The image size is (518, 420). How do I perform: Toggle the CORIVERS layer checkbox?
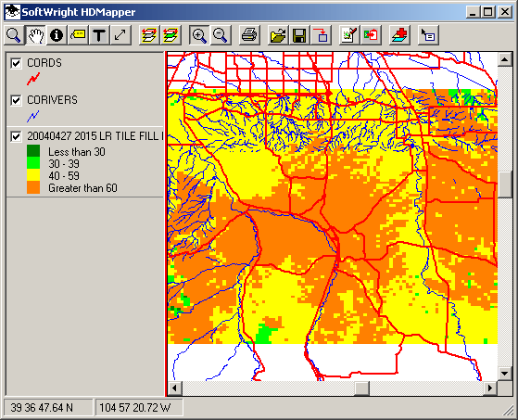16,100
